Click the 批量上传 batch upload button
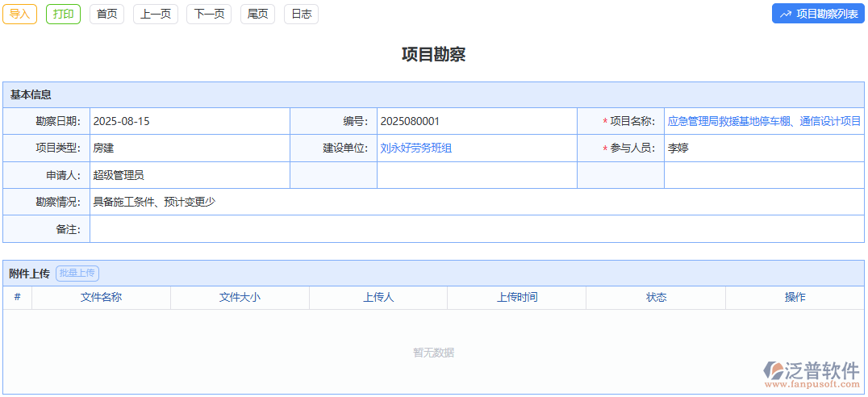868x397 pixels. tap(77, 273)
